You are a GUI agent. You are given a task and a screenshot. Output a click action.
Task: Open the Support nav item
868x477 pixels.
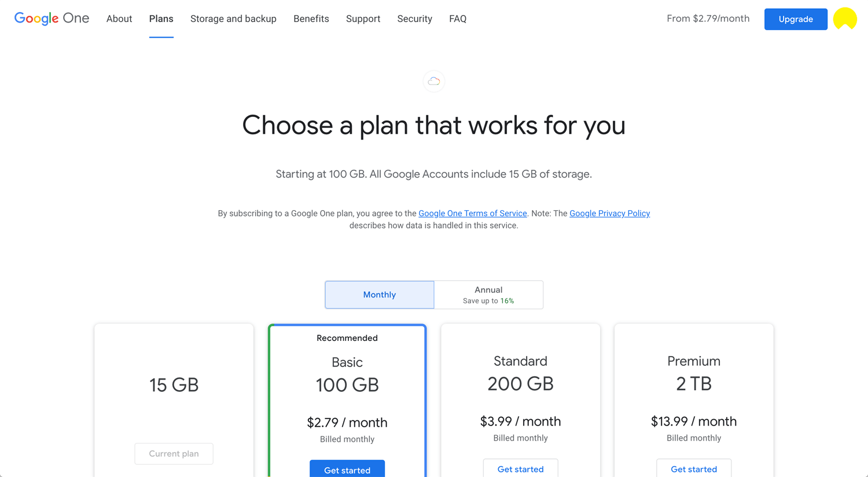click(363, 19)
